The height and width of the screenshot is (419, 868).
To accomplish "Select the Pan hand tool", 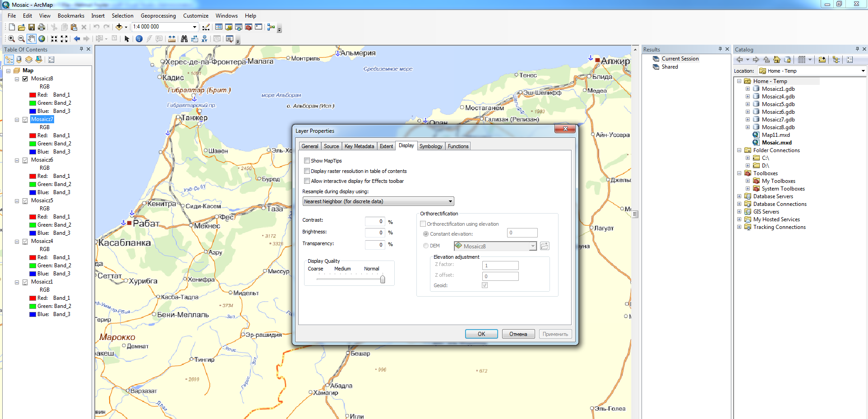I will (x=31, y=39).
